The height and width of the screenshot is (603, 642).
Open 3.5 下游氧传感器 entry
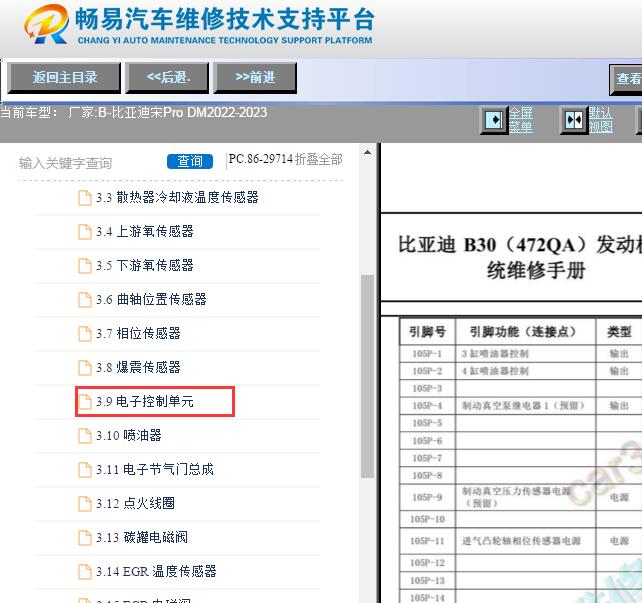145,266
